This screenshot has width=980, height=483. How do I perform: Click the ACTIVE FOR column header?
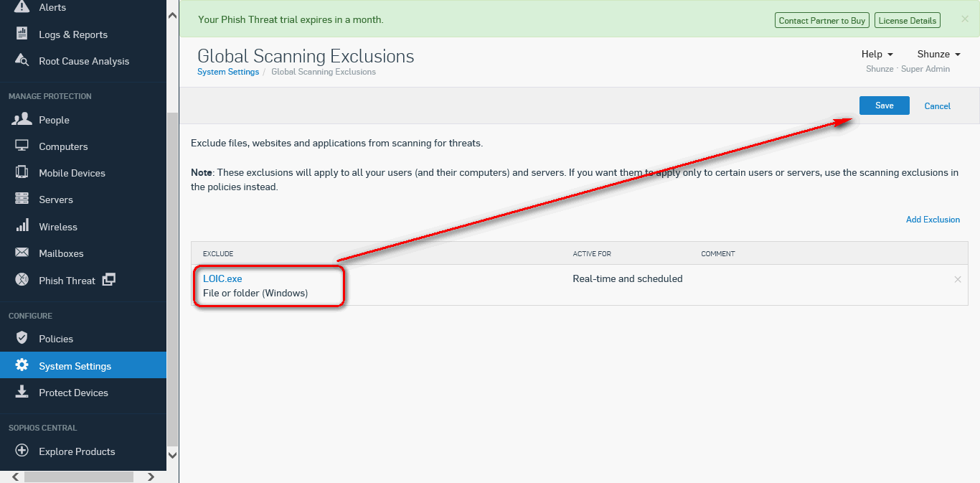592,254
